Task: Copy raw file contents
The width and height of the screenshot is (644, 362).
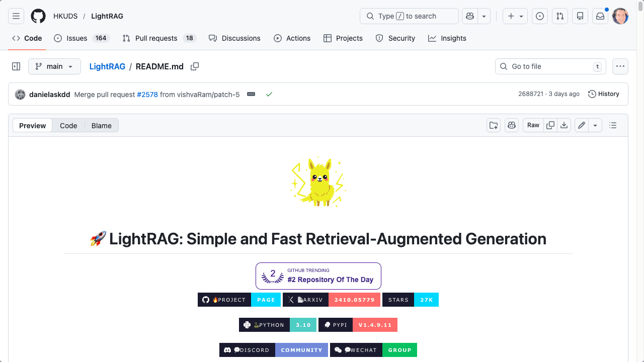Action: [x=551, y=125]
